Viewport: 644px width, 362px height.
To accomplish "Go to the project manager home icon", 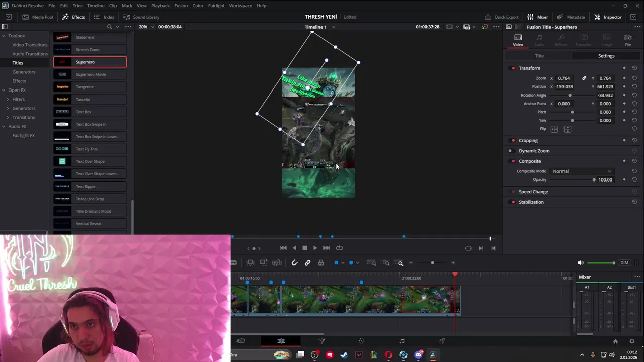I will click(615, 341).
